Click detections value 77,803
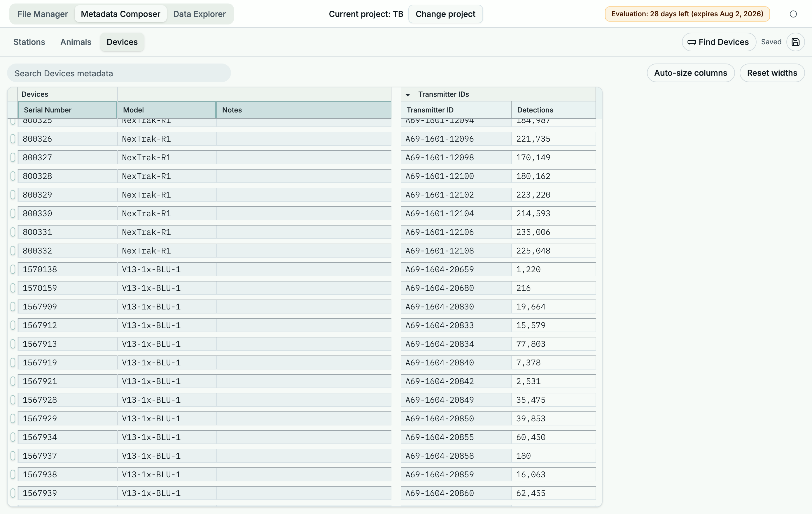Screen dimensions: 812x514 (x=554, y=344)
